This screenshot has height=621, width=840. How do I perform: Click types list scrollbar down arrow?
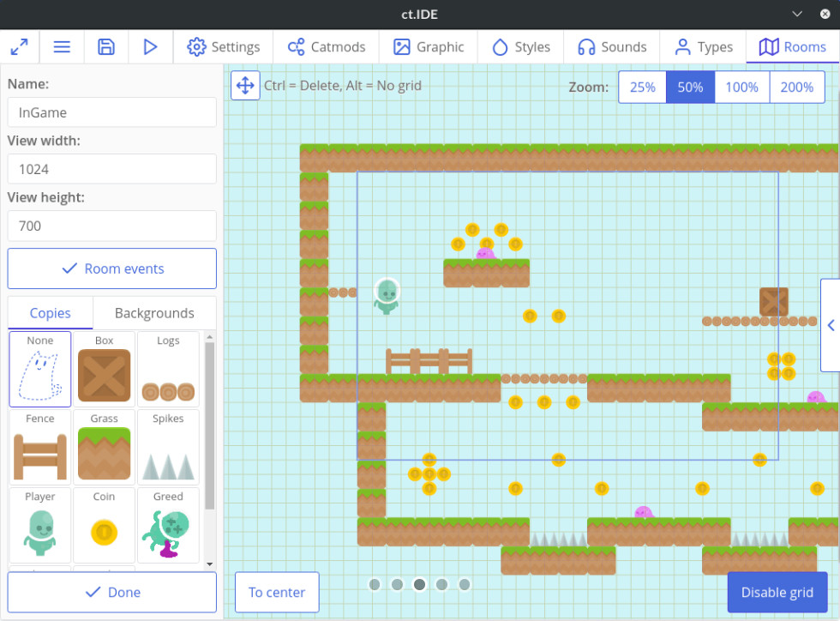(x=209, y=564)
